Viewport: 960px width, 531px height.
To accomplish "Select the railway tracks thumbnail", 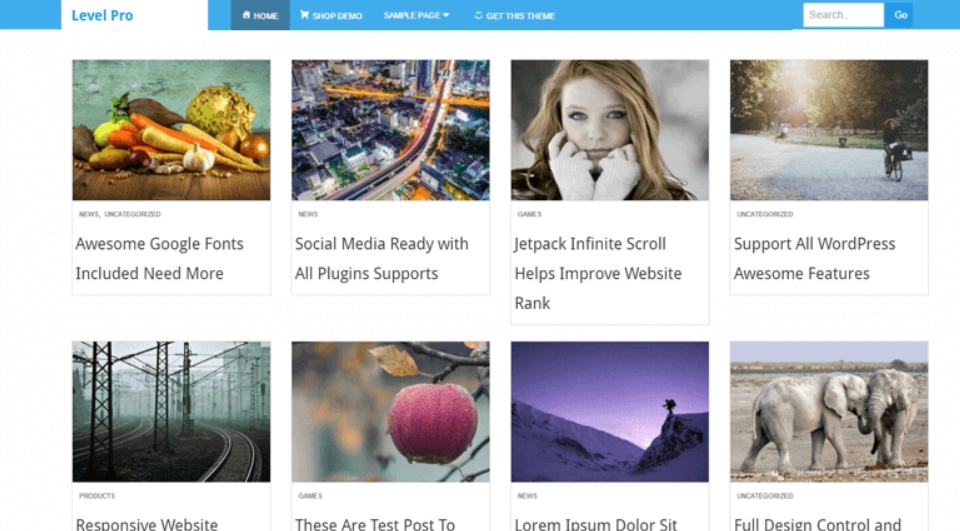I will (x=171, y=411).
